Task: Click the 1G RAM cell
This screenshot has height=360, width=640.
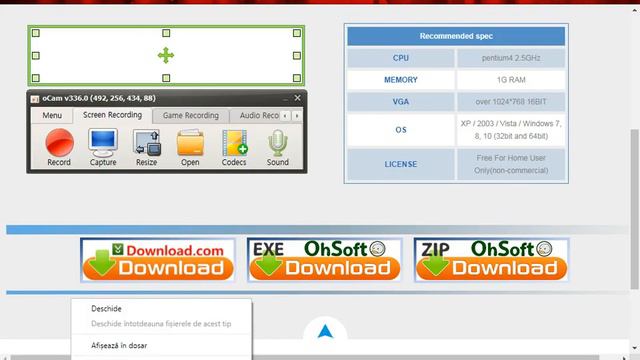Action: click(x=511, y=80)
